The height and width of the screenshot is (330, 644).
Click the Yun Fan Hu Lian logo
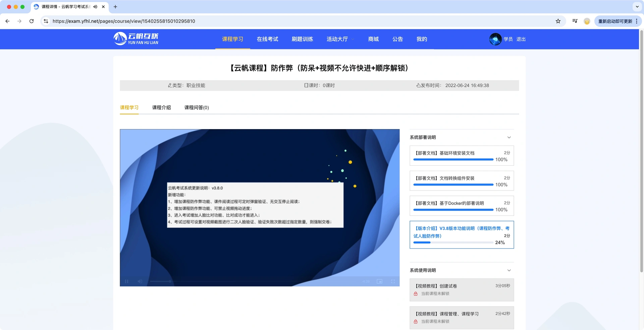[136, 39]
